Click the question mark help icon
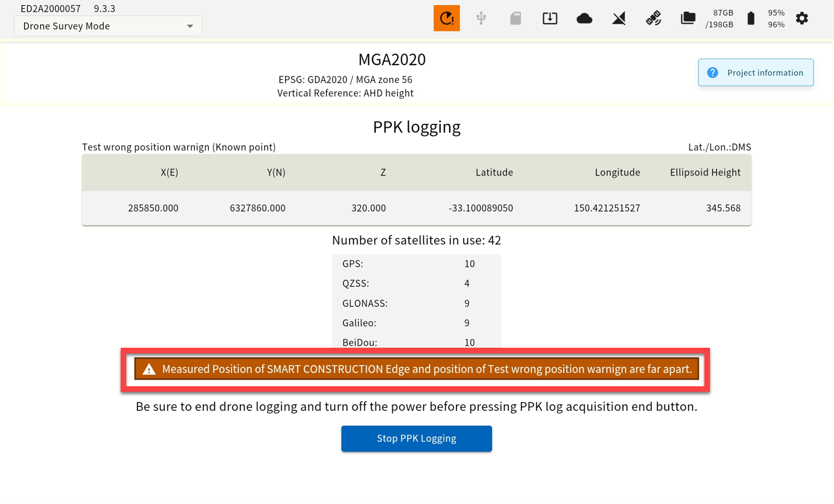The image size is (834, 504). click(x=712, y=73)
